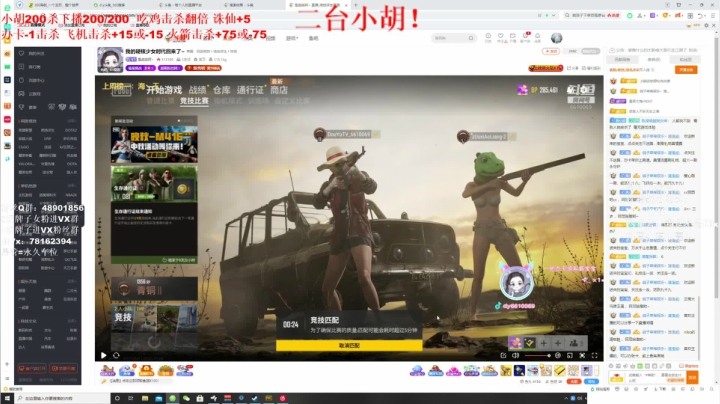Screen dimensions: 720x404
Task: Click the orange button at chat panel top
Action: 686,70
